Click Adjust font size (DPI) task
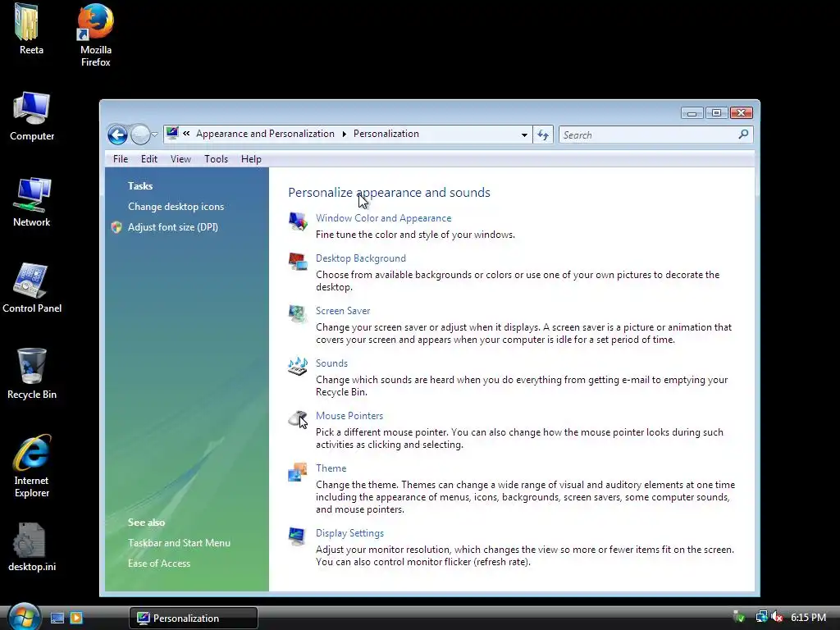840x630 pixels. click(x=172, y=227)
